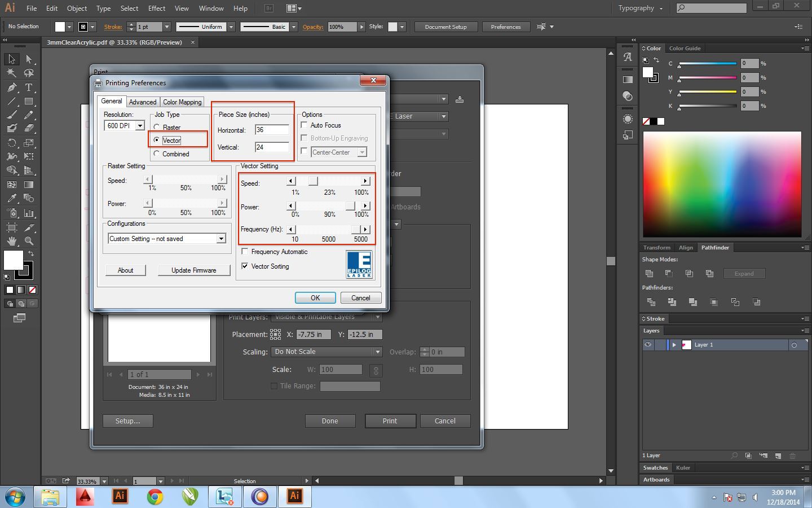The image size is (812, 508).
Task: Switch to the Color Guide panel tab
Action: (685, 49)
